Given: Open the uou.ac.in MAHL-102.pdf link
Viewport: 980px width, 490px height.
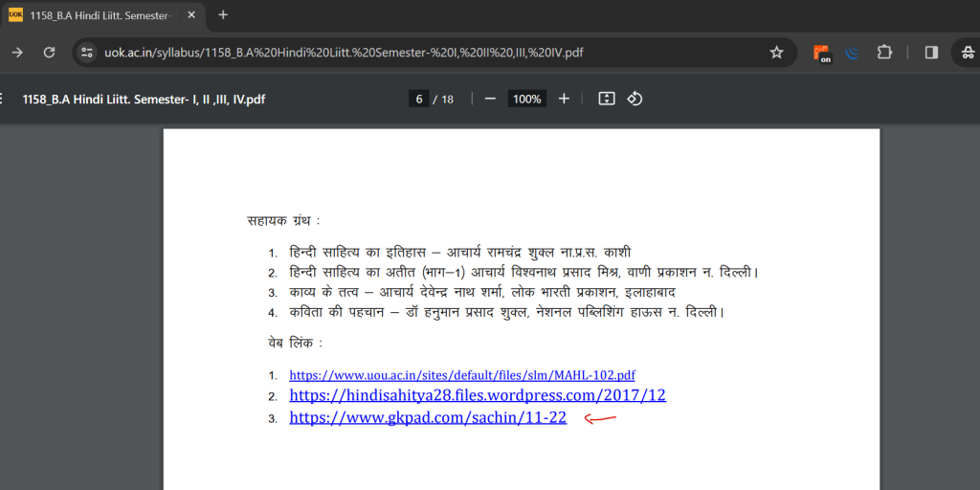Looking at the screenshot, I should pos(462,375).
